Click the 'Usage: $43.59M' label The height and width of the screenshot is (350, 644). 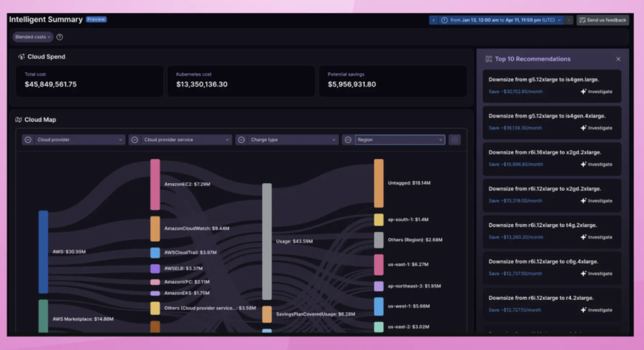pos(294,241)
